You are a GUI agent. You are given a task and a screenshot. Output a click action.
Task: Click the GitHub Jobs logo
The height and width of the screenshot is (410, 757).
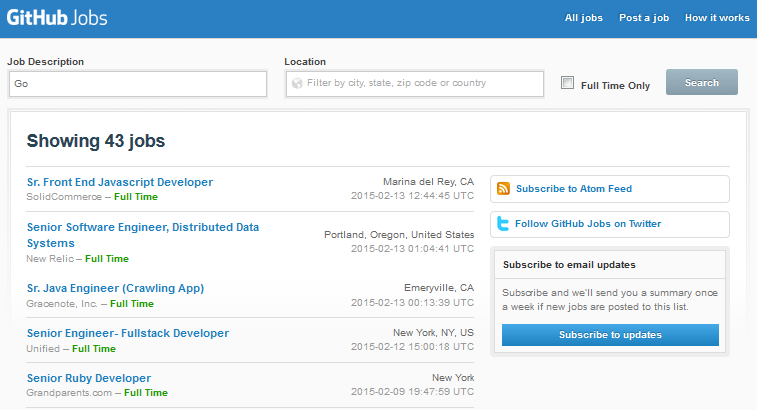click(x=57, y=18)
